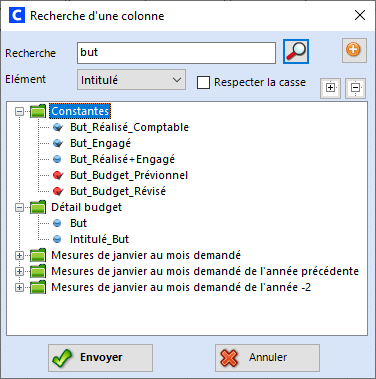Click the Constantes green folder icon
The height and width of the screenshot is (379, 376).
click(38, 111)
